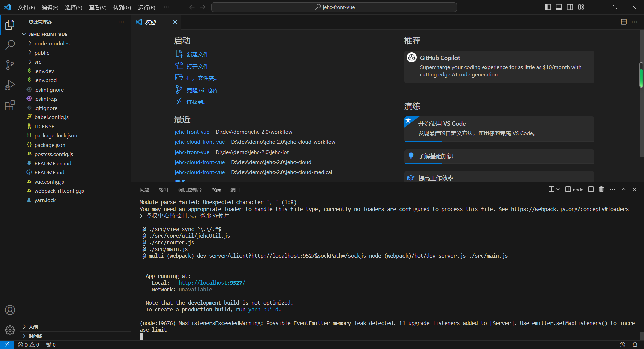Toggle the bottom panel visibility
The width and height of the screenshot is (644, 349).
(559, 7)
